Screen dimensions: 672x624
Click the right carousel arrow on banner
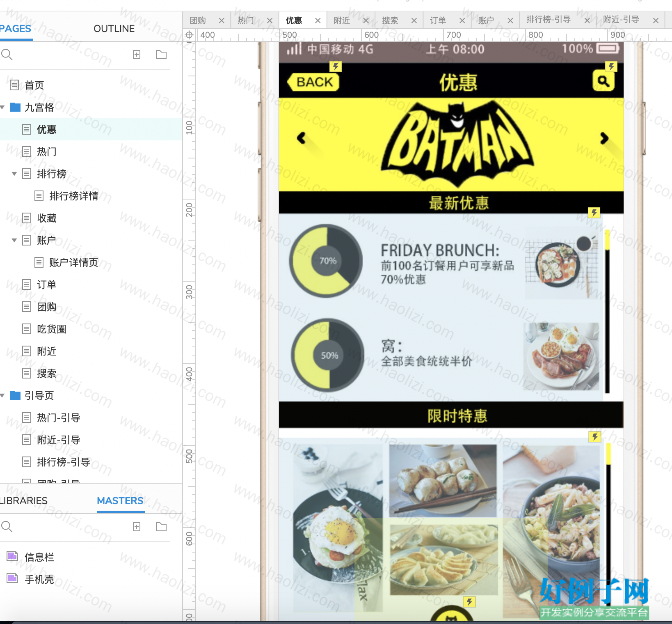[604, 138]
